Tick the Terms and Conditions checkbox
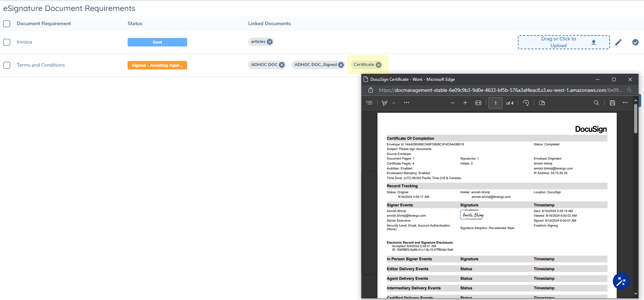 click(x=7, y=65)
